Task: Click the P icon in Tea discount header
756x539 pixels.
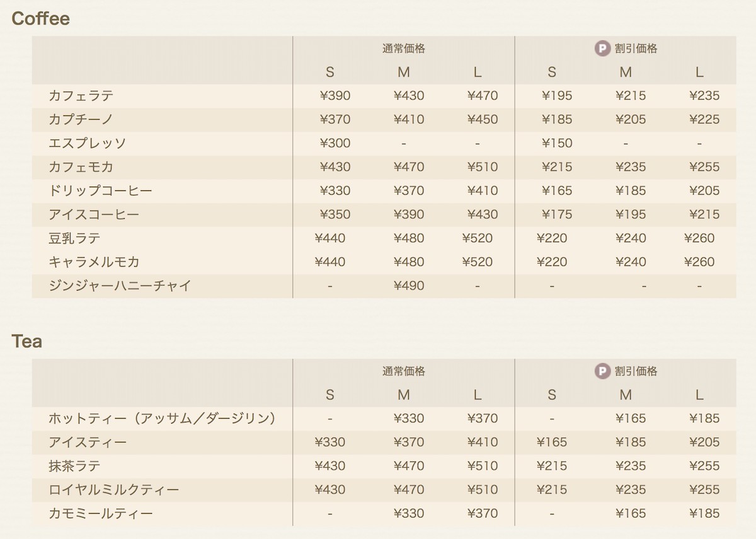Action: [x=603, y=371]
